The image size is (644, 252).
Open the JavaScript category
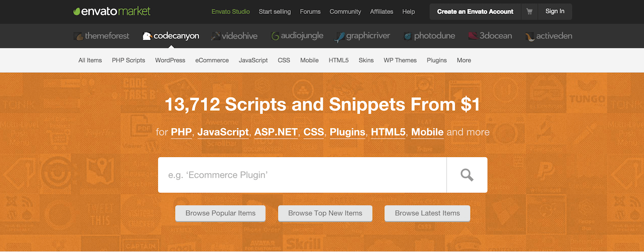(x=253, y=60)
